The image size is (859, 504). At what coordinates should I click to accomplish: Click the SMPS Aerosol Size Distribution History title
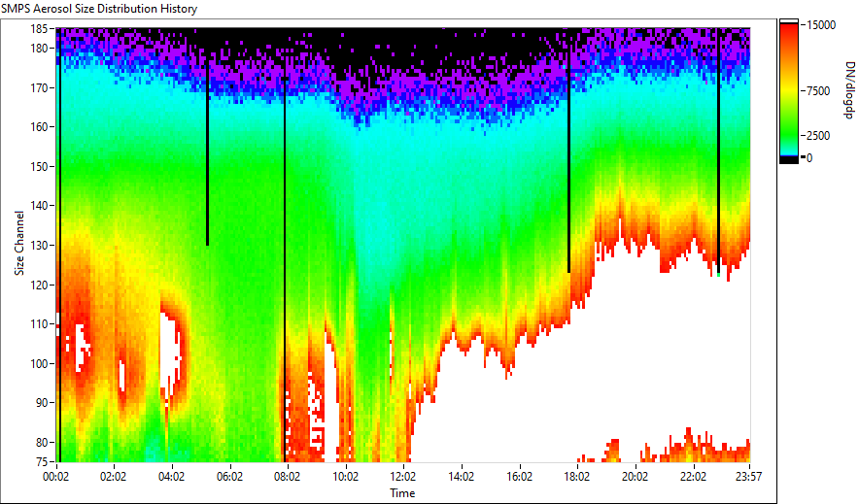pos(99,9)
